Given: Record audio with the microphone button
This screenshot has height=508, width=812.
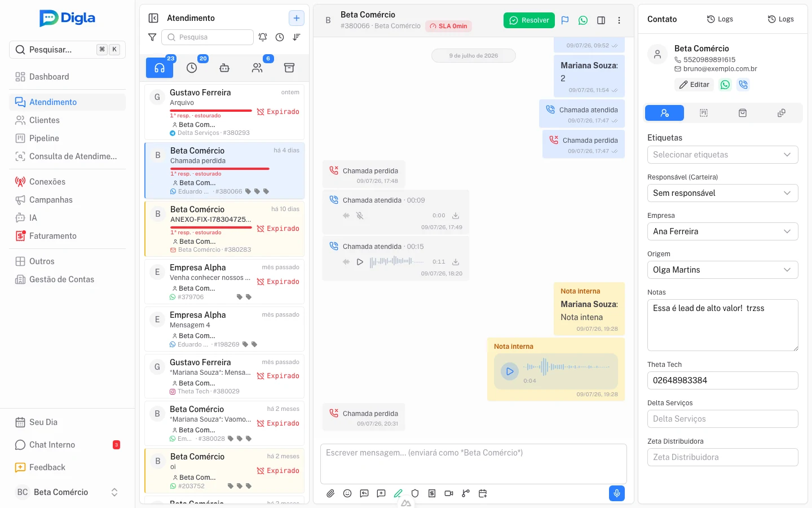Looking at the screenshot, I should click(x=617, y=493).
